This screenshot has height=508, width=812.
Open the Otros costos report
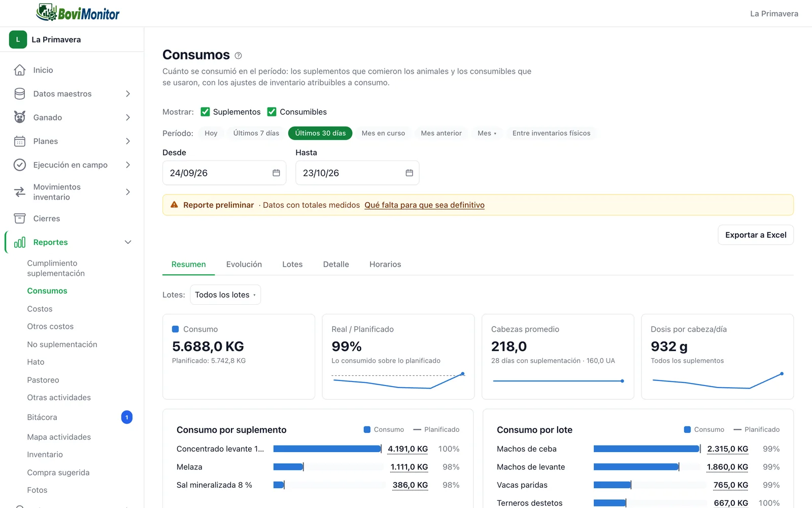(50, 326)
